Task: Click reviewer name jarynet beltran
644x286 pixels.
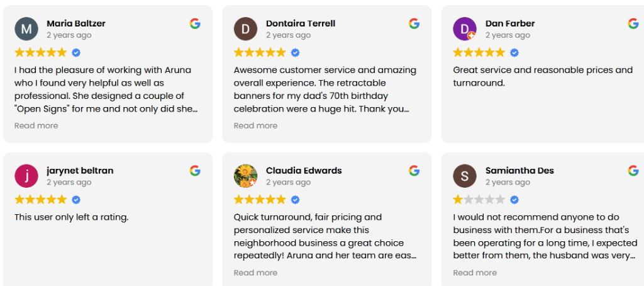Action: click(80, 171)
